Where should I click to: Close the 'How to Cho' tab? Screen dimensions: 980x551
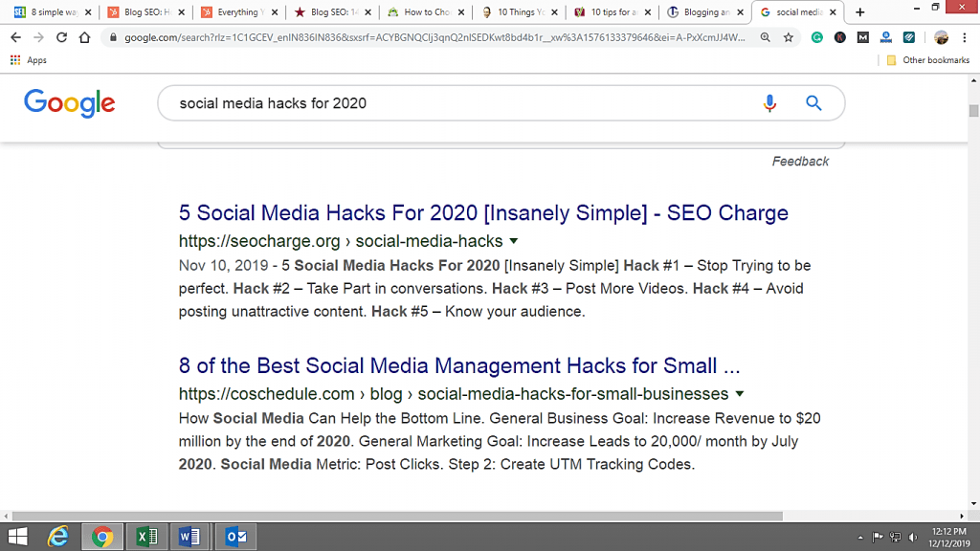(x=461, y=11)
